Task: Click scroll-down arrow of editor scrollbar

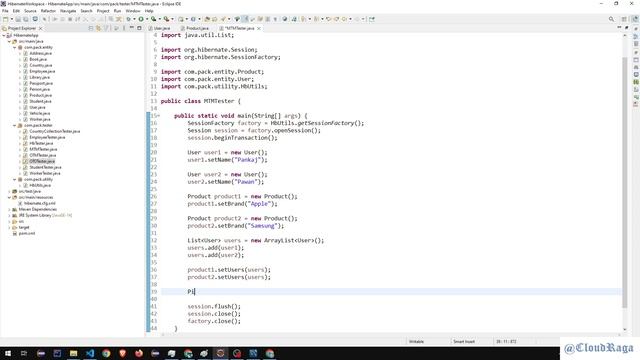Action: (624, 329)
